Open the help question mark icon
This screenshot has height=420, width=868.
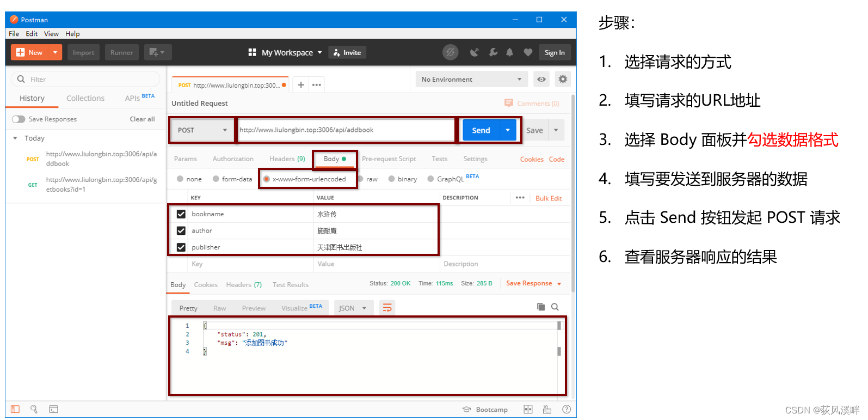pos(567,409)
